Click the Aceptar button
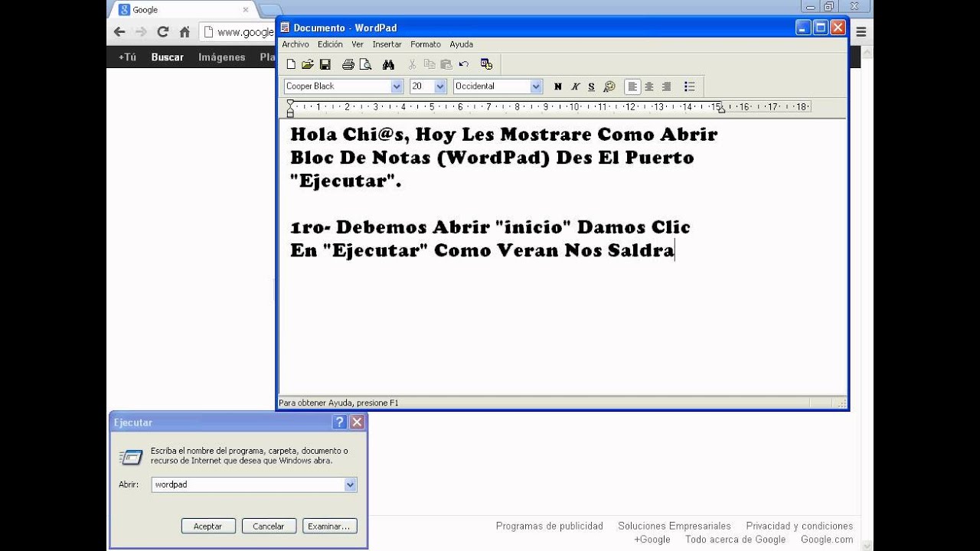The width and height of the screenshot is (980, 551). (x=207, y=527)
